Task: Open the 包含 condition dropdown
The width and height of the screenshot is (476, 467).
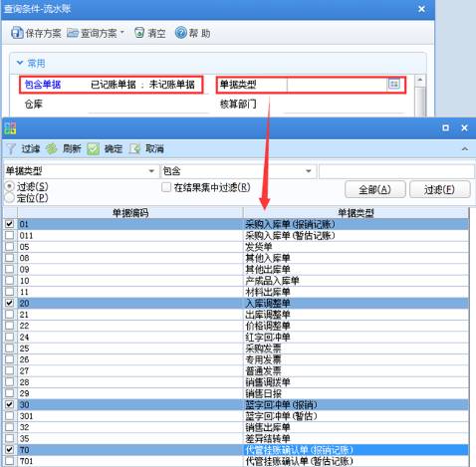Action: point(309,171)
